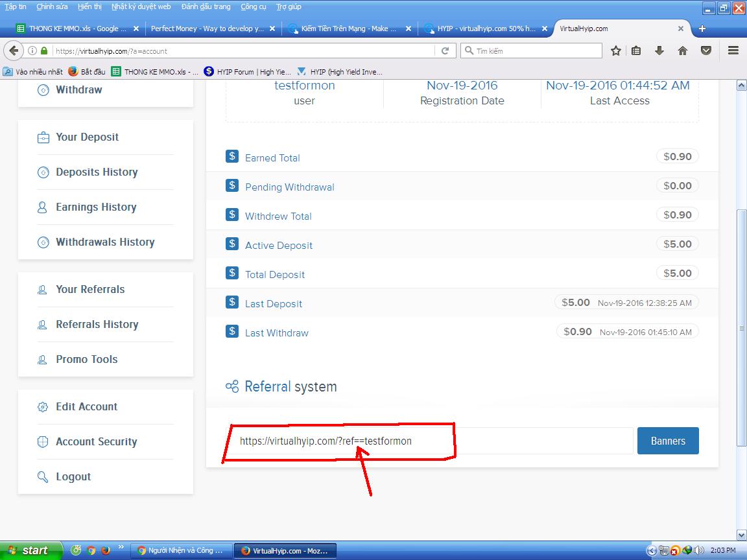Screen dimensions: 747x560
Task: Switch to THONG KE MMO.xls Google tab
Action: click(x=77, y=29)
